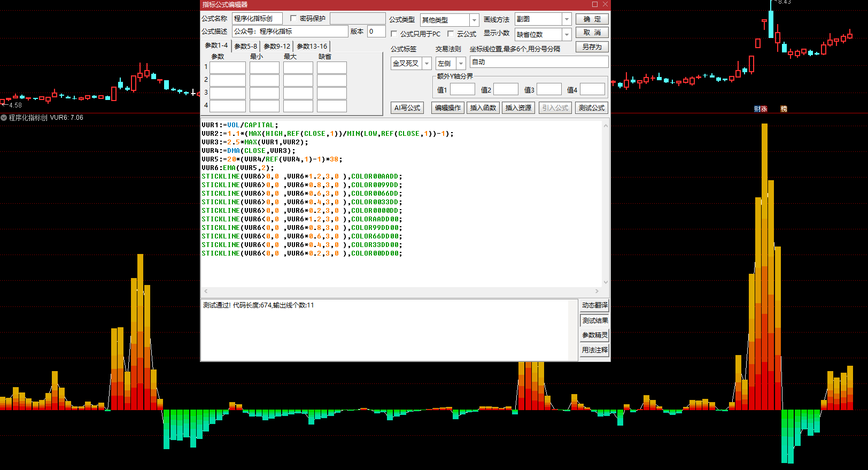This screenshot has height=470, width=868.
Task: Click into the 公式名称 input field
Action: pos(257,19)
